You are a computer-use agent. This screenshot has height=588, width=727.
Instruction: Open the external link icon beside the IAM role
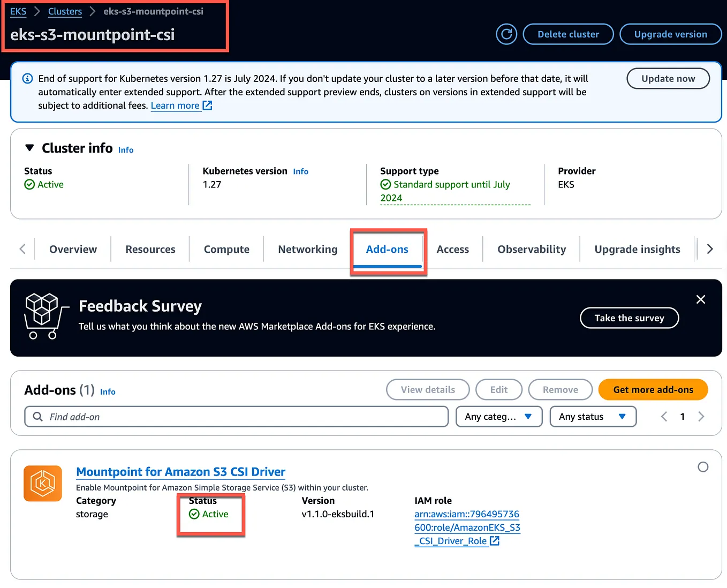(495, 541)
